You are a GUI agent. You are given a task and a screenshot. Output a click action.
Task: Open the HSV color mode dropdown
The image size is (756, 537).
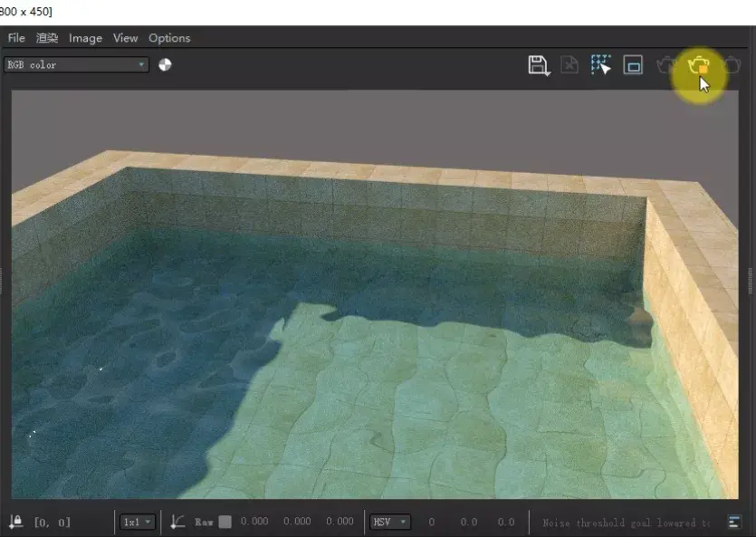tap(390, 522)
